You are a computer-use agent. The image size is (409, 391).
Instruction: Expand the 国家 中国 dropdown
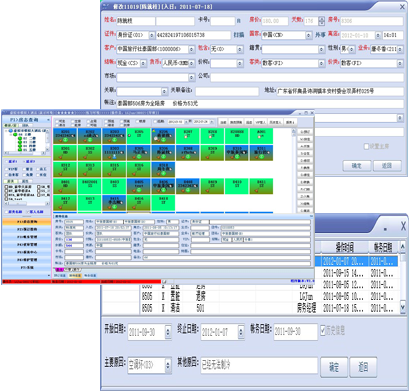(309, 35)
